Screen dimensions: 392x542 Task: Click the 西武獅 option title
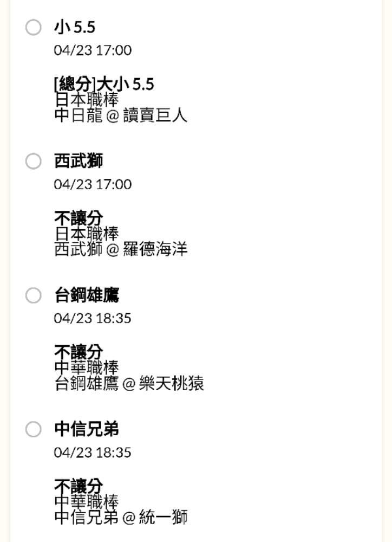(79, 161)
